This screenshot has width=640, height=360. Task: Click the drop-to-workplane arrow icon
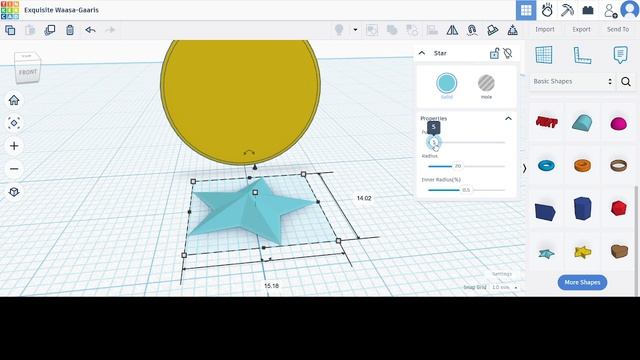[x=513, y=30]
